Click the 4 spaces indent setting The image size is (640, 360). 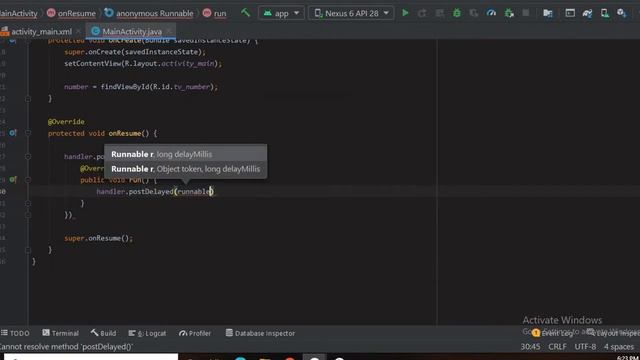click(x=619, y=347)
